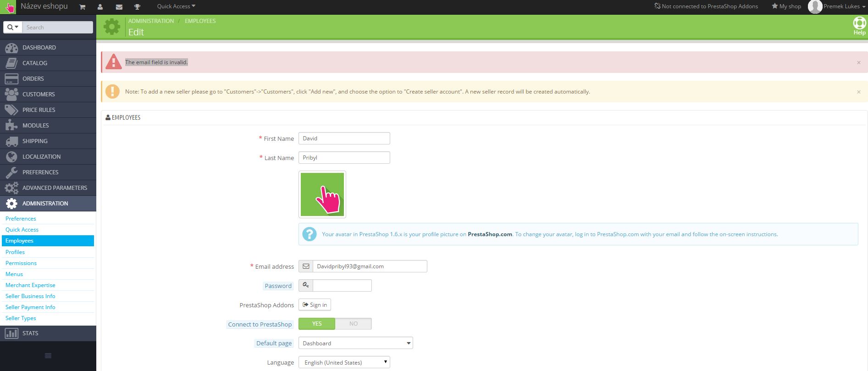Screen dimensions: 868x371
Task: Click the Price Rules tag icon
Action: [11, 110]
